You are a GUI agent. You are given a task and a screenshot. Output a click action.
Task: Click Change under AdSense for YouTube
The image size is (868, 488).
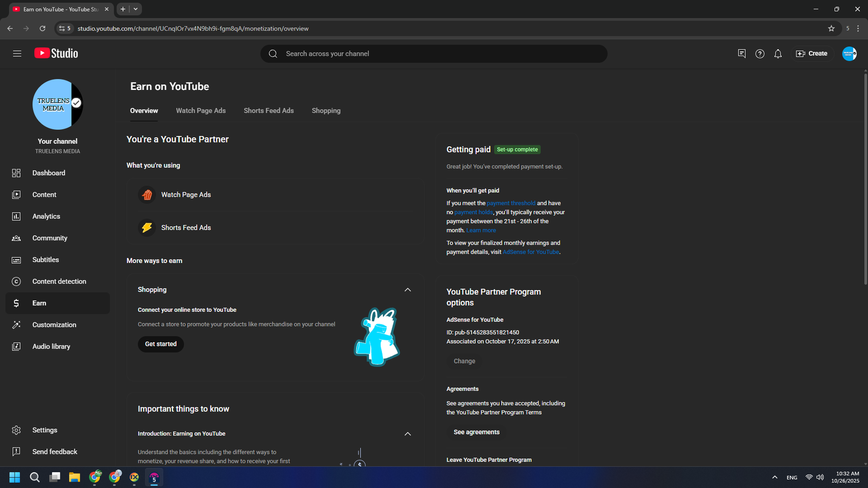(464, 361)
